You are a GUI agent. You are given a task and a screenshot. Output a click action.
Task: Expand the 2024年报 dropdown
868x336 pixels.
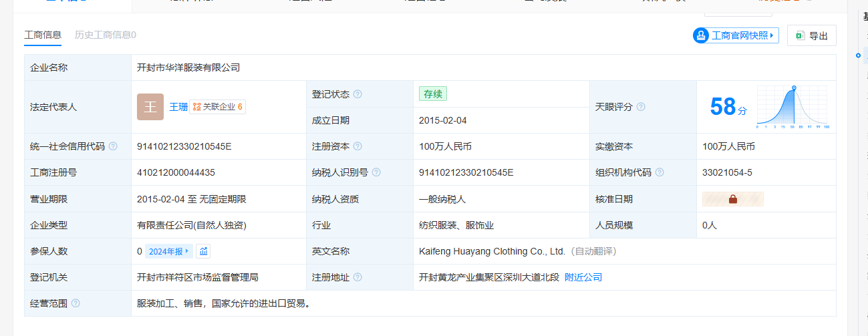pos(168,251)
